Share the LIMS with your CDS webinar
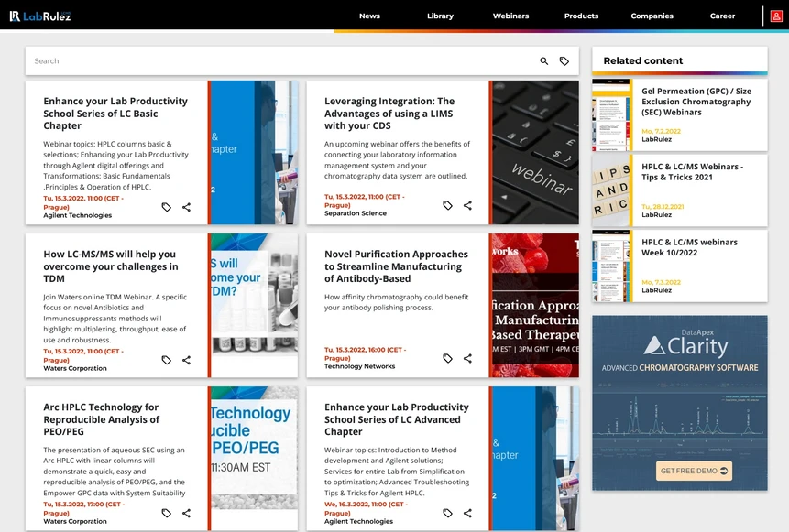 point(467,205)
